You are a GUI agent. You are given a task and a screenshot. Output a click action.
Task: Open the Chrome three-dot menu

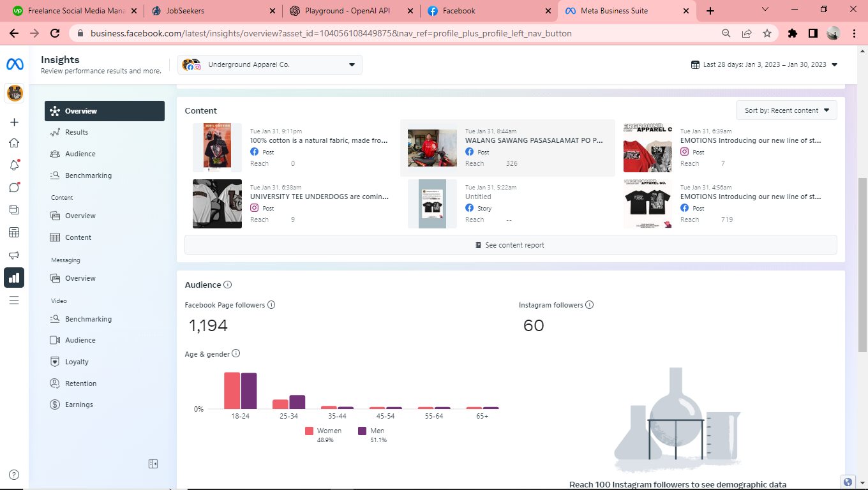[x=854, y=33]
